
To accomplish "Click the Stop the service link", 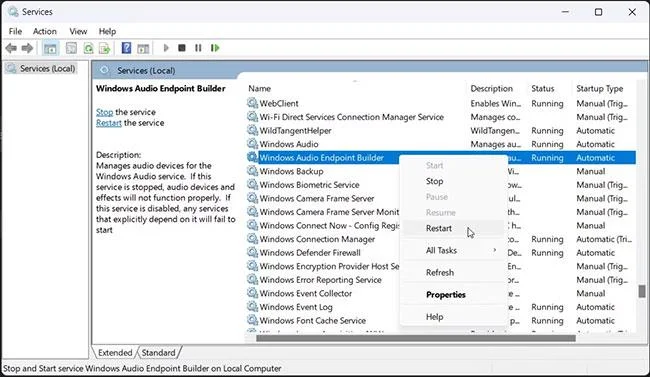I will pyautogui.click(x=104, y=112).
